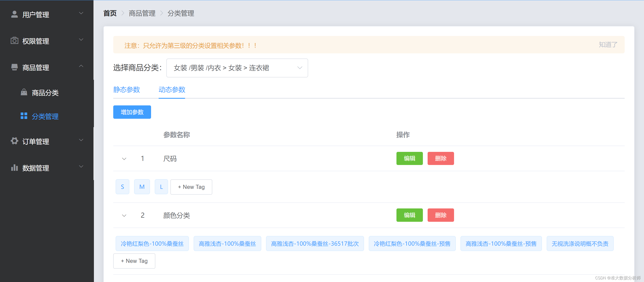Collapse the 颜色分类 parameter row
This screenshot has height=282, width=644.
tap(124, 215)
